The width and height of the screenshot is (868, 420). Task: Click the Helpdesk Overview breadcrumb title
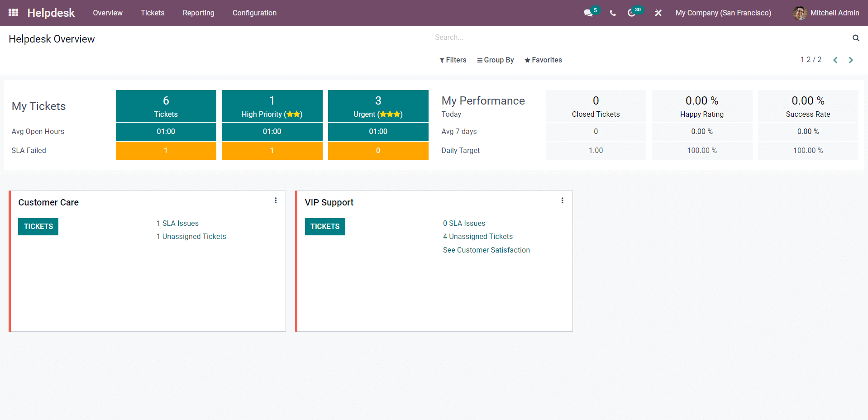click(x=52, y=39)
